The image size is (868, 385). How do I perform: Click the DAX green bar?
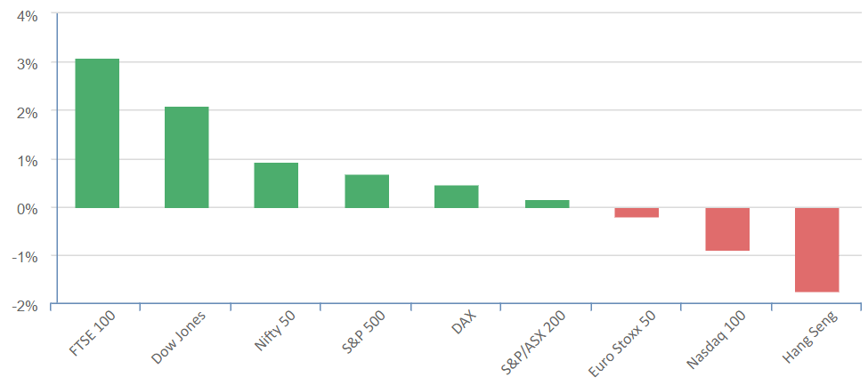tap(457, 197)
